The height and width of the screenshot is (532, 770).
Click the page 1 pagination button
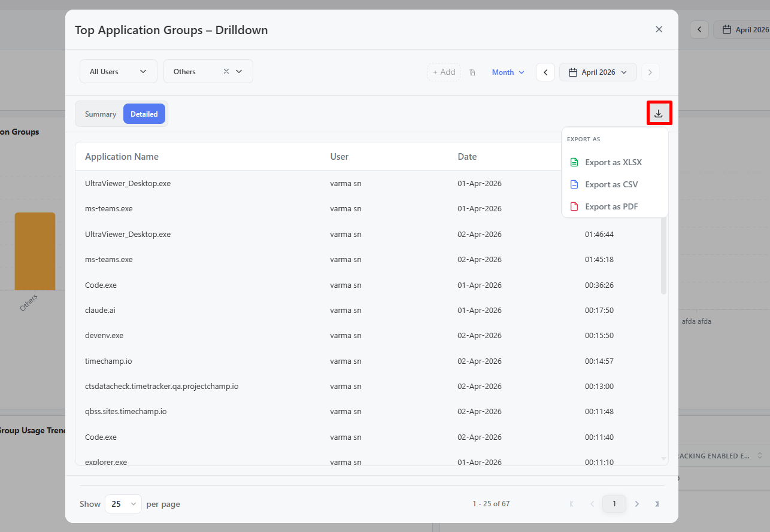[614, 504]
